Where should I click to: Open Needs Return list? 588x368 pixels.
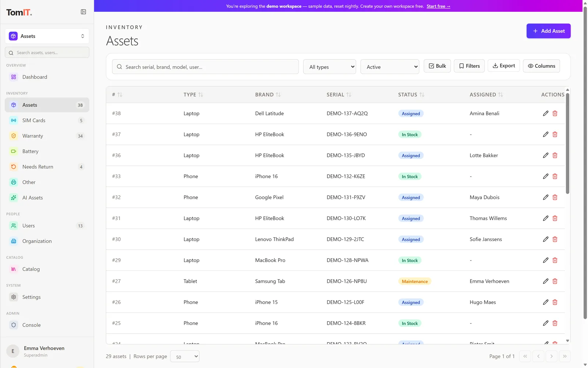(47, 167)
